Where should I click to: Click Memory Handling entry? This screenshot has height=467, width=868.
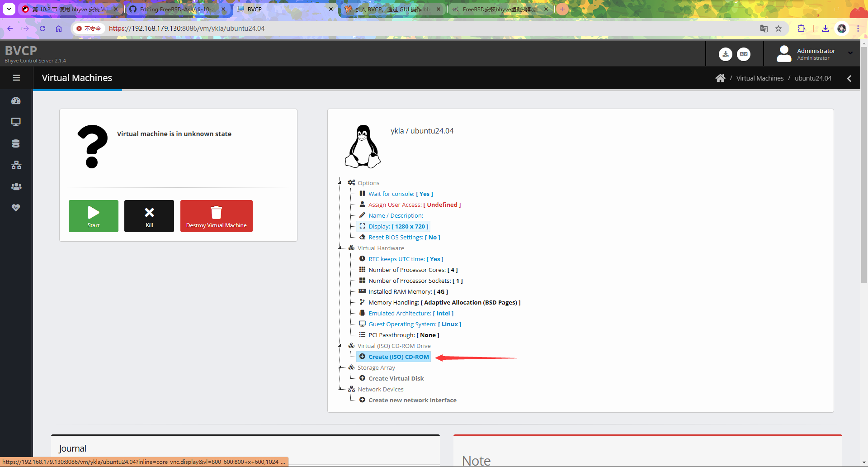pos(444,302)
